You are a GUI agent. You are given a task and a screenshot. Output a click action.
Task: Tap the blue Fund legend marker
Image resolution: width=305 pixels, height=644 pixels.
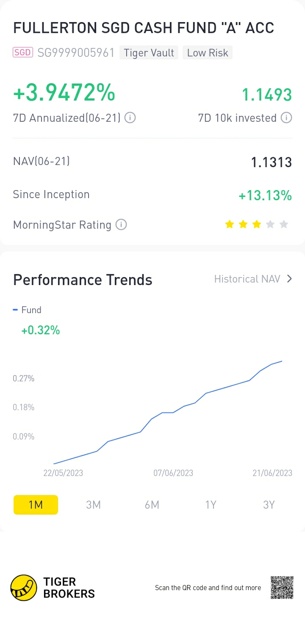(15, 310)
